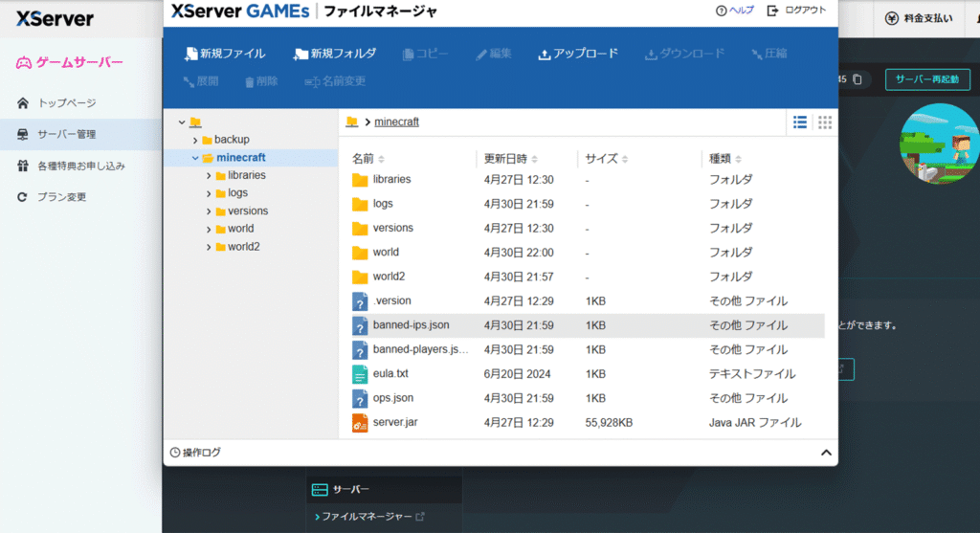Select the eula.txt text file icon
This screenshot has width=980, height=533.
pos(360,374)
